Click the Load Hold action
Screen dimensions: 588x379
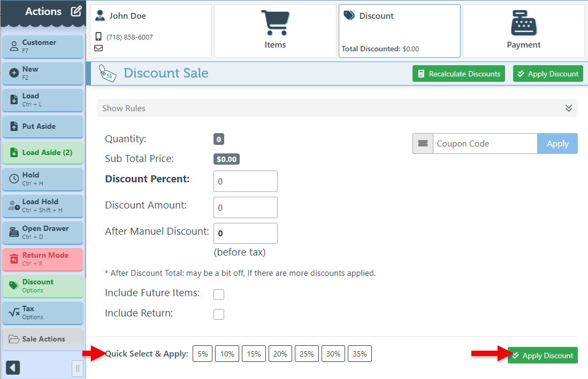(x=43, y=205)
